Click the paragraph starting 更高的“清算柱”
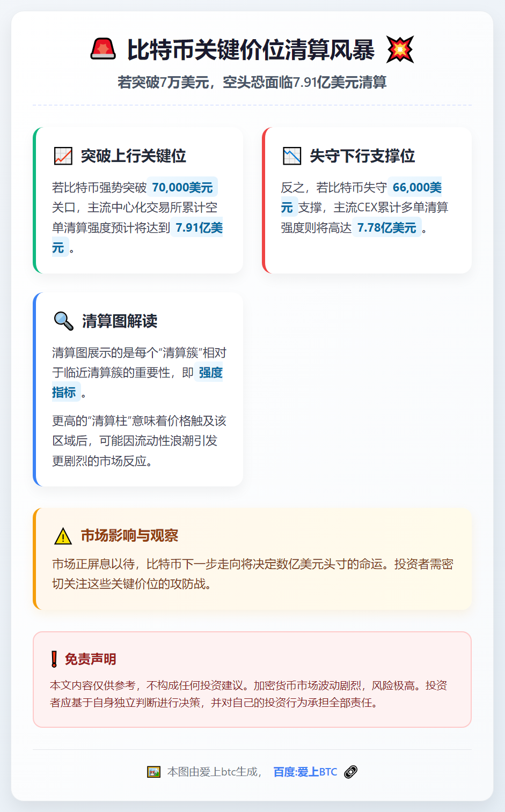The width and height of the screenshot is (505, 812). click(139, 441)
